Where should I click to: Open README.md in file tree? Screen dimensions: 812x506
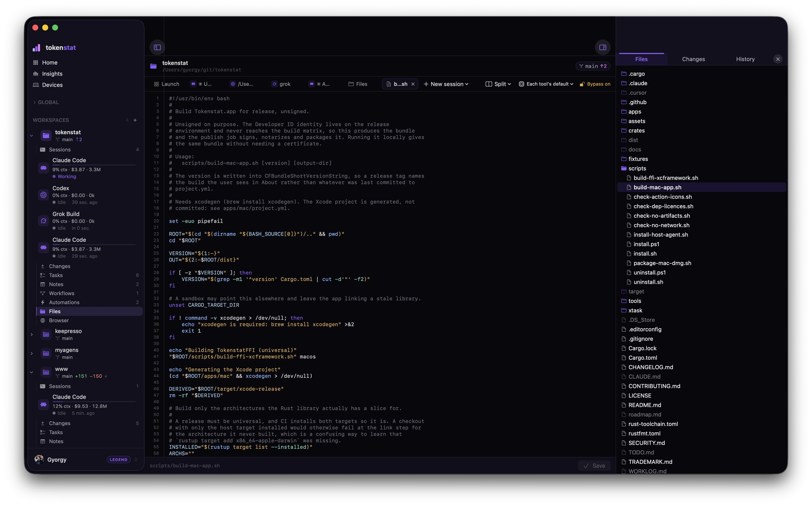702,405
